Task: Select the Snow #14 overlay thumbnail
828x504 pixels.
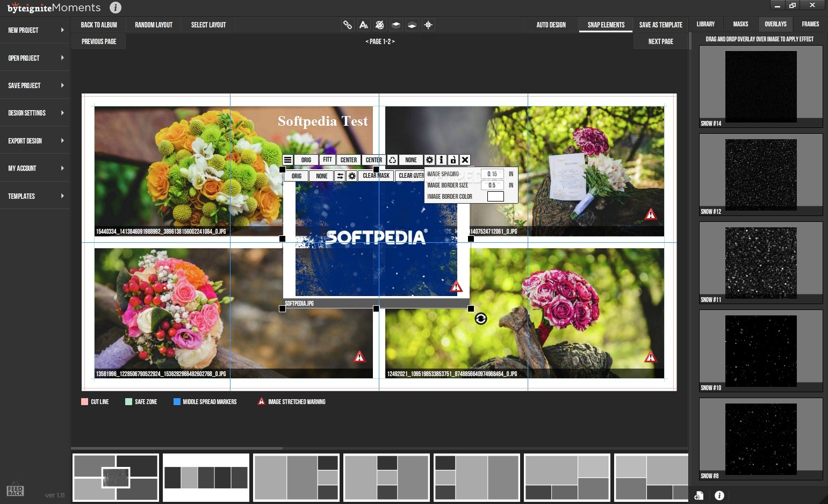Action: pos(761,87)
